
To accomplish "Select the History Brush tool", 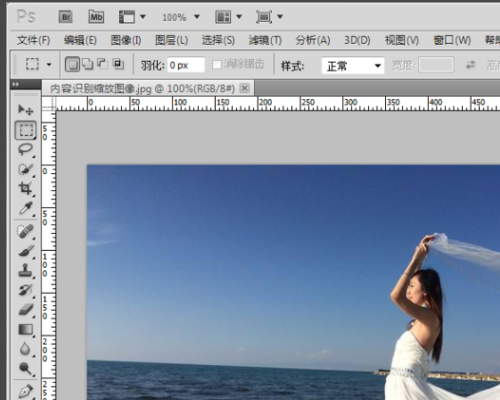I will [x=25, y=290].
